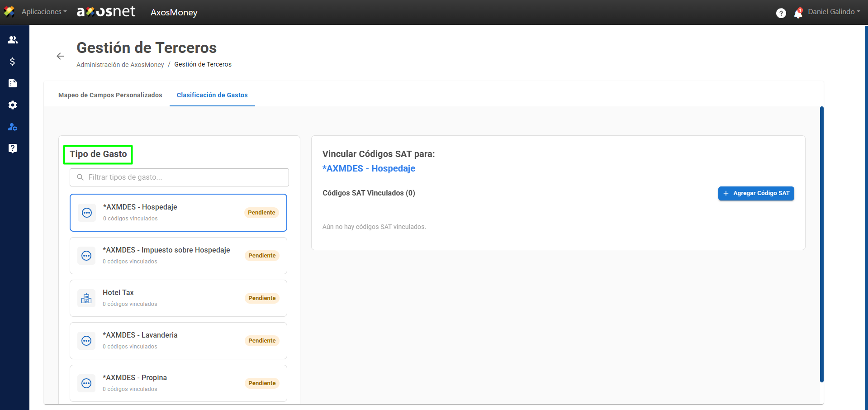Open the Daniel Galindo user menu
This screenshot has width=868, height=410.
(834, 12)
